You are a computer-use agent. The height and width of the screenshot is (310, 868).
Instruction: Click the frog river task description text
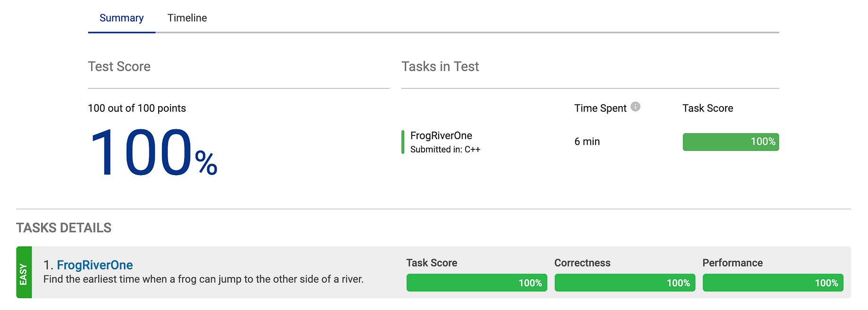pos(204,279)
